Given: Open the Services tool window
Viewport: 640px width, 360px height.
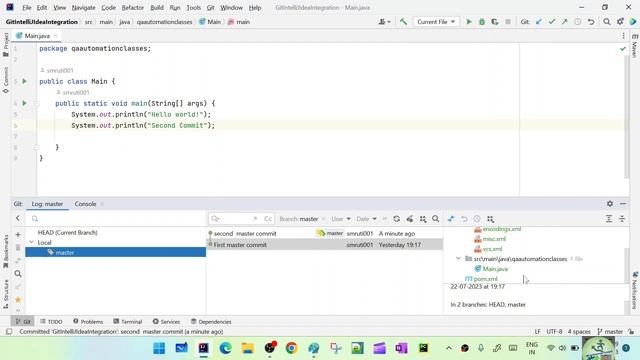Looking at the screenshot, I should tap(166, 322).
